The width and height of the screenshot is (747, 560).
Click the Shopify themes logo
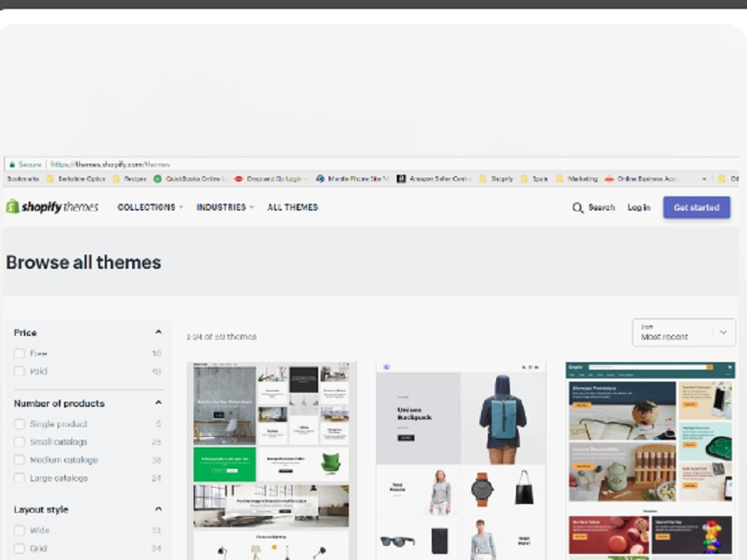tap(52, 207)
